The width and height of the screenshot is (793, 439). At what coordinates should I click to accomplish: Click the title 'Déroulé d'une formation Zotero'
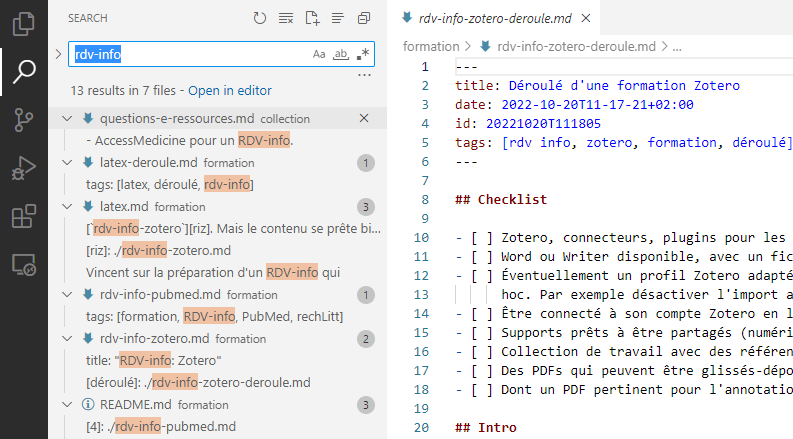[624, 85]
